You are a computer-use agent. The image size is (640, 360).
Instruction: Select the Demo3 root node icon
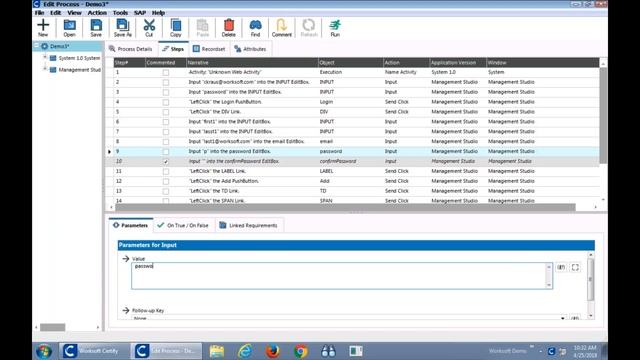[x=44, y=46]
